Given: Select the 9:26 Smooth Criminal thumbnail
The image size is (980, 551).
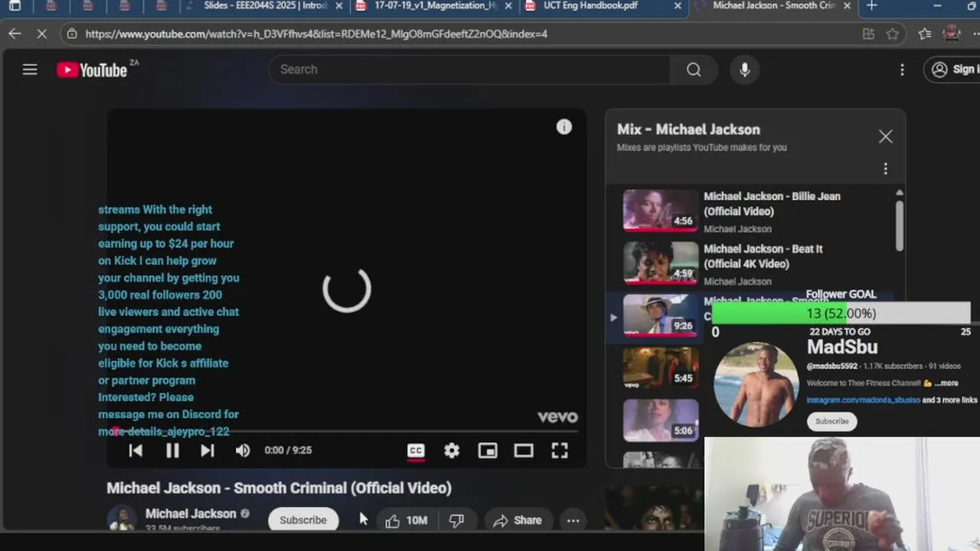Looking at the screenshot, I should pyautogui.click(x=661, y=315).
